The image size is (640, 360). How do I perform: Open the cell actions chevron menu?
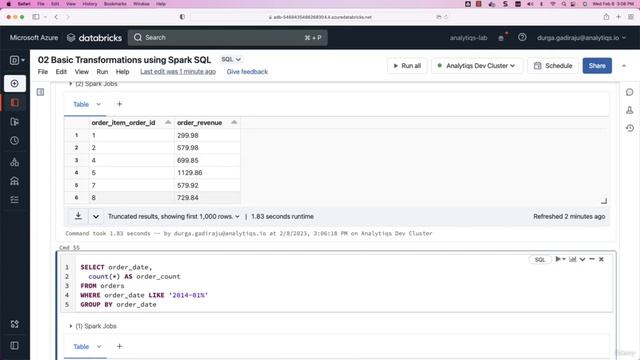pyautogui.click(x=582, y=259)
